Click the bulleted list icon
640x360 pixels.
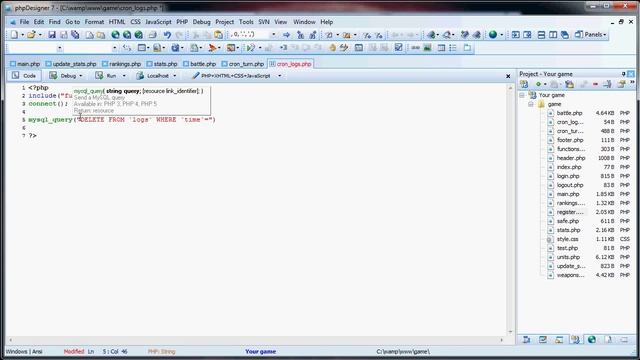(x=453, y=48)
